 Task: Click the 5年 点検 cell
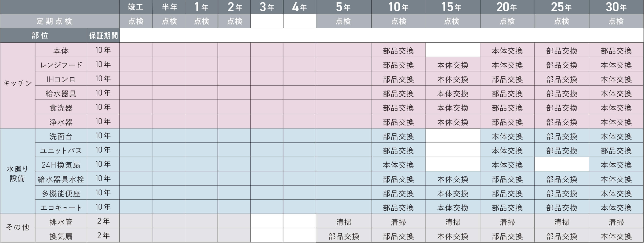click(x=344, y=21)
